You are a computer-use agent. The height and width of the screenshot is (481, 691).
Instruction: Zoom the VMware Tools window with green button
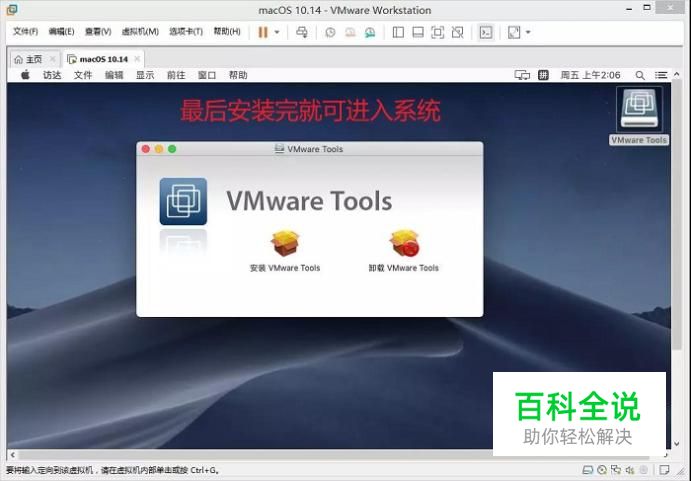(x=172, y=149)
